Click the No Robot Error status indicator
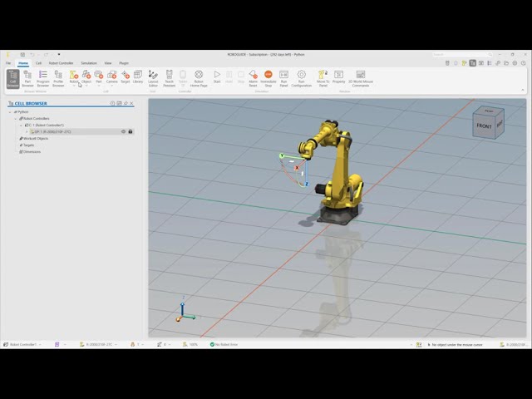The width and height of the screenshot is (532, 399). [224, 344]
